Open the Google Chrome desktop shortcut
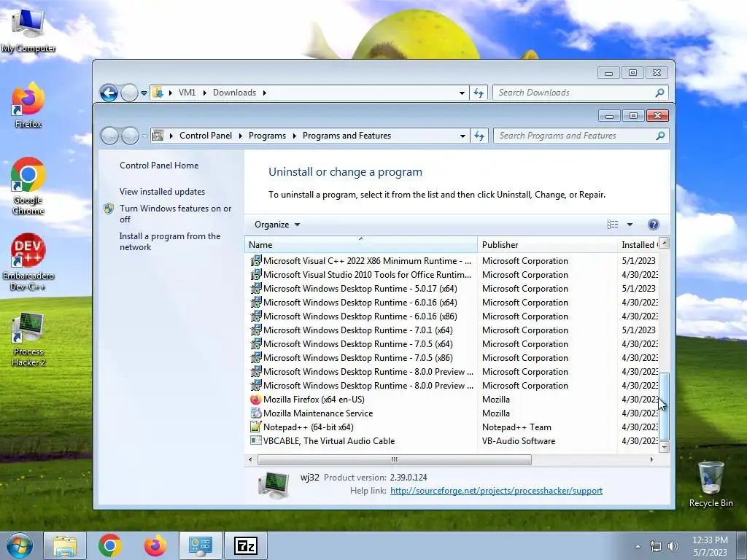747x560 pixels. coord(28,187)
